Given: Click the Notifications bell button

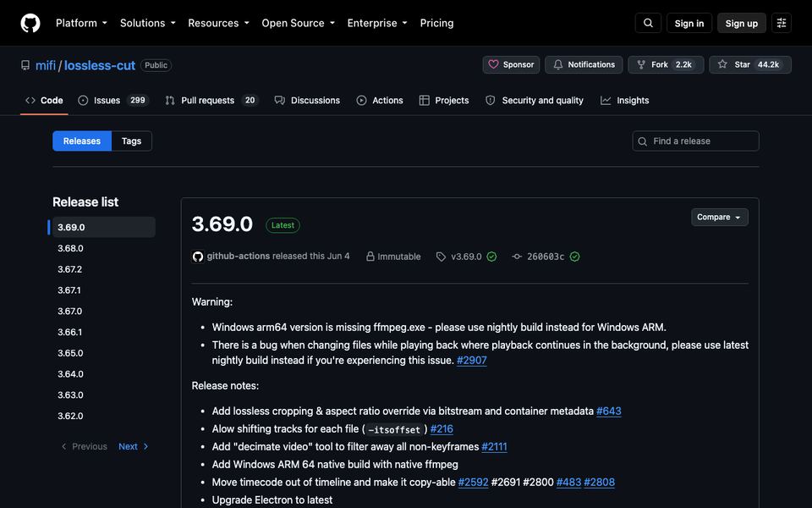Looking at the screenshot, I should (x=584, y=65).
